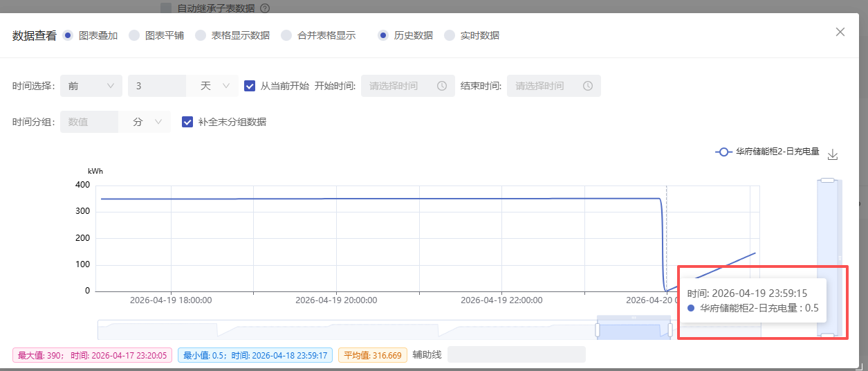The height and width of the screenshot is (371, 868).
Task: Expand the 天 time unit dropdown
Action: coord(215,86)
